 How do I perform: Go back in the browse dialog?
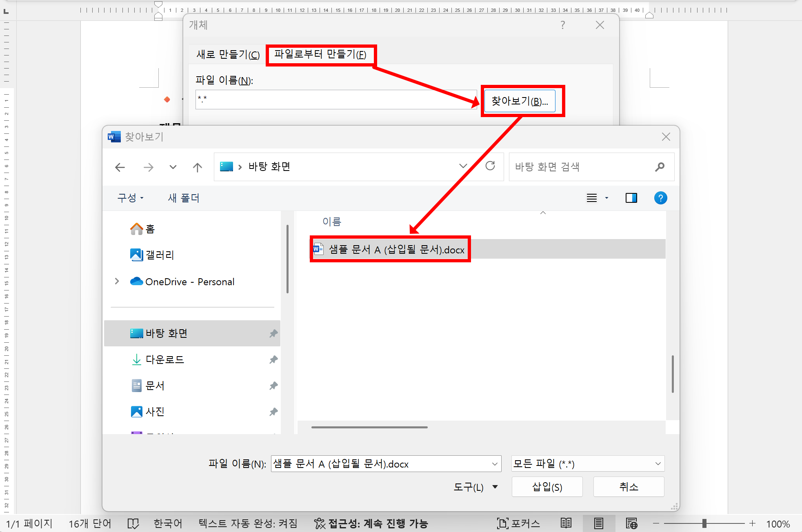(x=120, y=167)
